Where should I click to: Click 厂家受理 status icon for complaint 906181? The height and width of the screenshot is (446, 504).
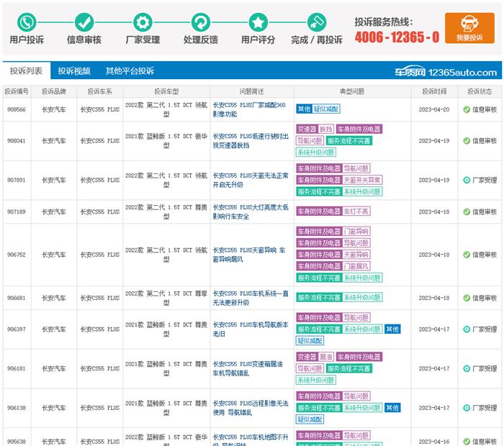click(467, 368)
